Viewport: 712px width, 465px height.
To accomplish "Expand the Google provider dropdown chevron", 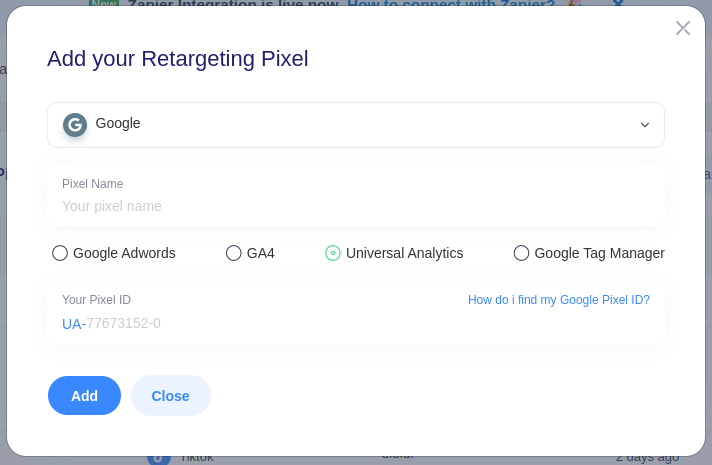I will click(644, 125).
